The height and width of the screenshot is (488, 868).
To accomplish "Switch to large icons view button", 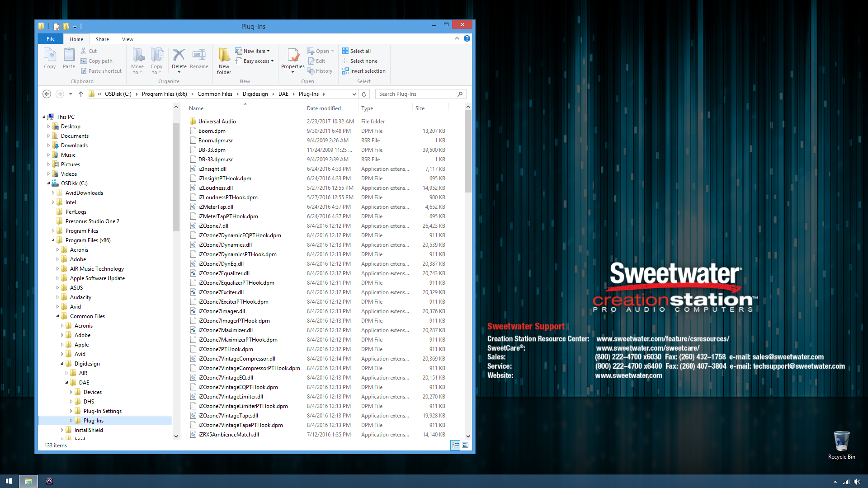I will point(465,446).
